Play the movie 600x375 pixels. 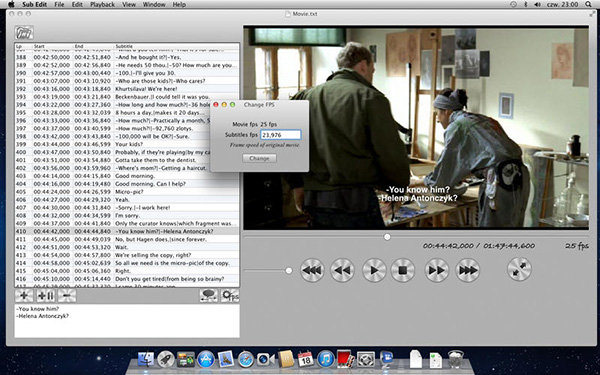click(x=374, y=270)
